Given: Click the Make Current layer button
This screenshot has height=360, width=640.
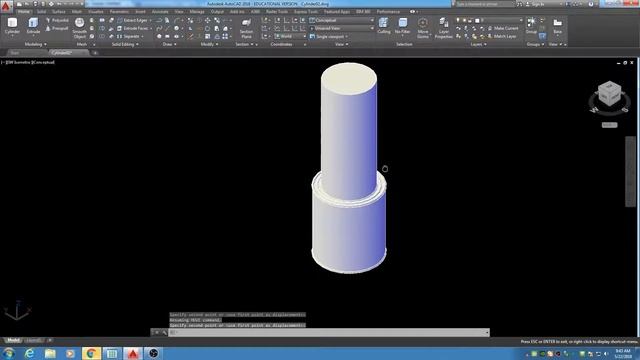Looking at the screenshot, I should [503, 28].
